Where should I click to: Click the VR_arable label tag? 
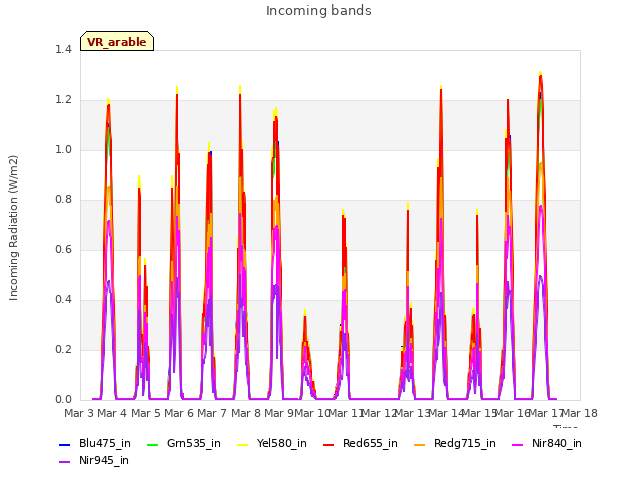[x=117, y=41]
